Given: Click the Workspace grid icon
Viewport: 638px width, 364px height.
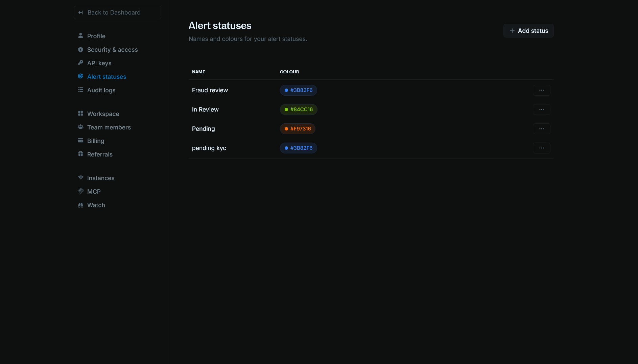Looking at the screenshot, I should [x=80, y=114].
